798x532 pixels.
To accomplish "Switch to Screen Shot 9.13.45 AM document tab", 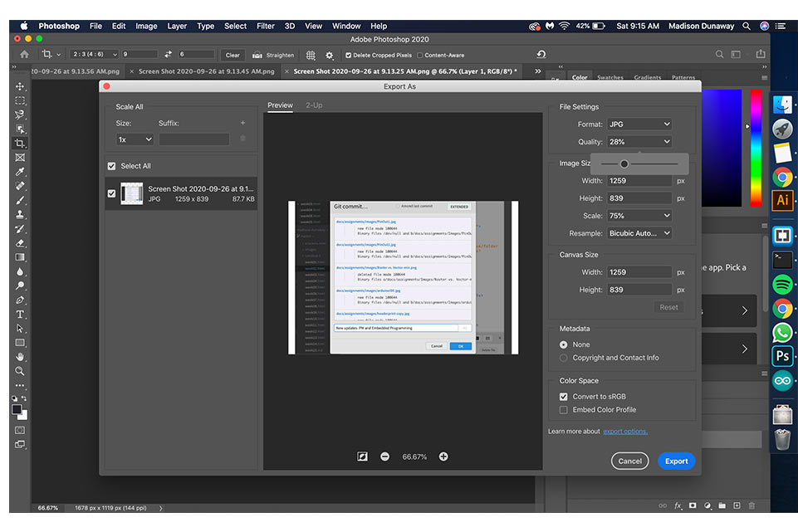I will (206, 71).
